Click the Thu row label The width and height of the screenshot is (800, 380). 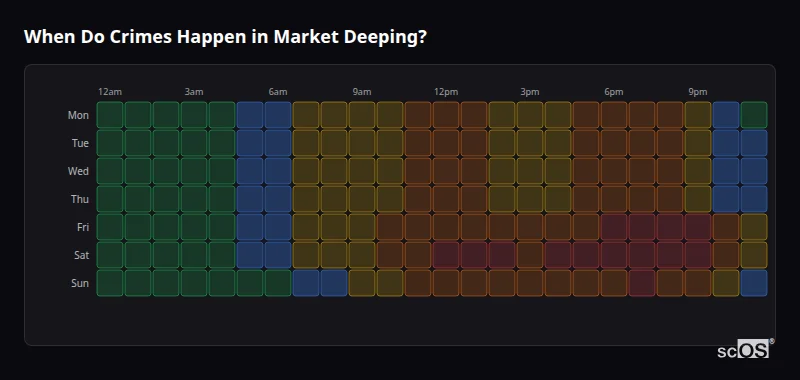click(x=80, y=199)
